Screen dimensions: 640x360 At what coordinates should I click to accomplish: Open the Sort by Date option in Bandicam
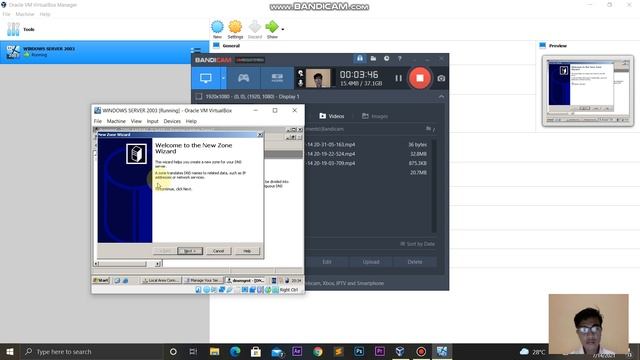point(417,244)
